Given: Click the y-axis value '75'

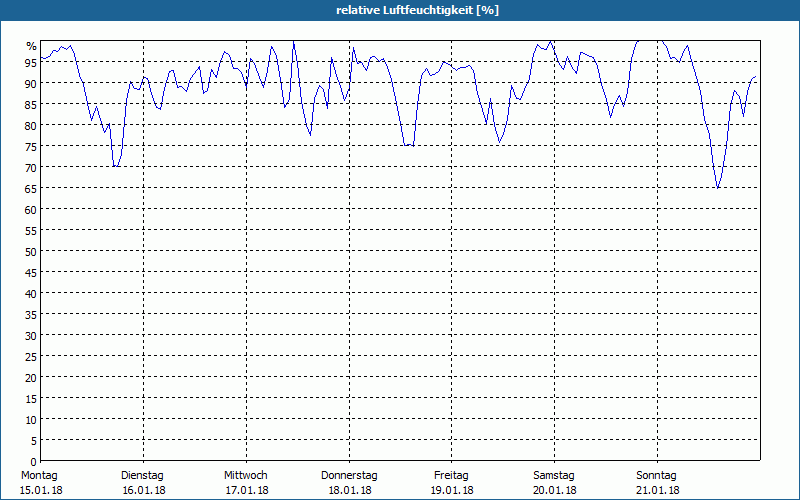Looking at the screenshot, I should (31, 147).
